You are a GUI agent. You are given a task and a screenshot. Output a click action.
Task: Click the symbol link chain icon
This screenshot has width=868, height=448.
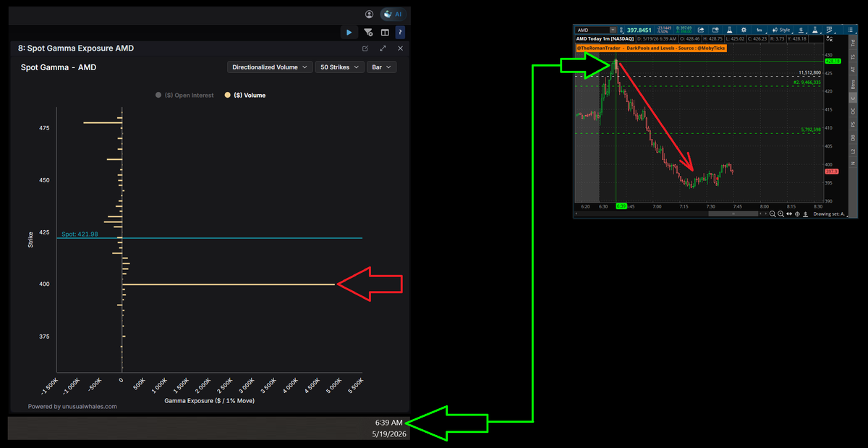[x=621, y=30]
